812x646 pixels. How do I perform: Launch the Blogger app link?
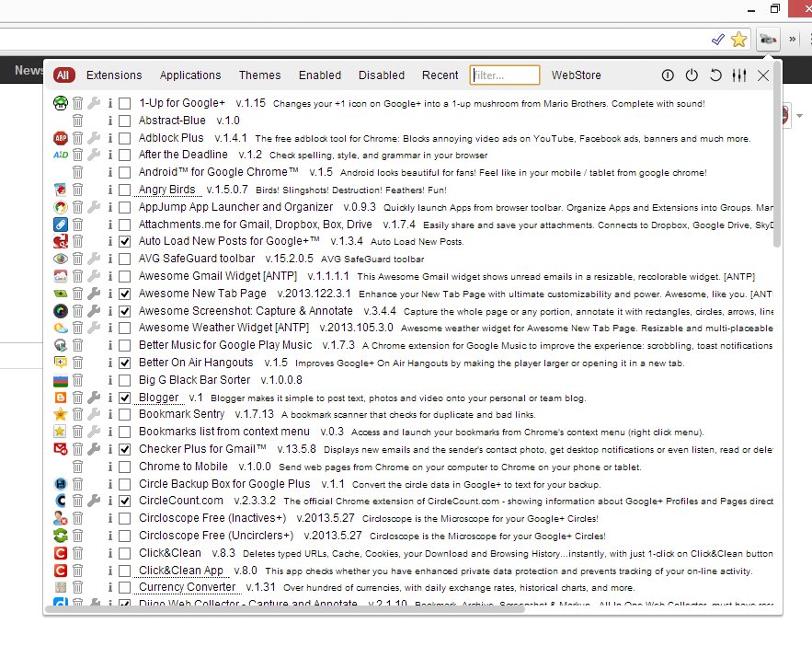click(158, 398)
